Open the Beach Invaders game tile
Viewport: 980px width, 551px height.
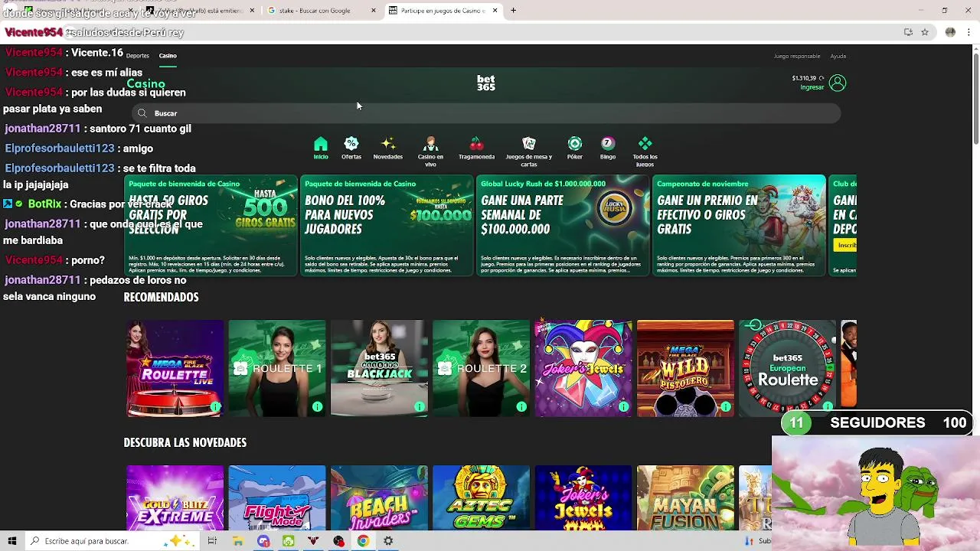[379, 498]
